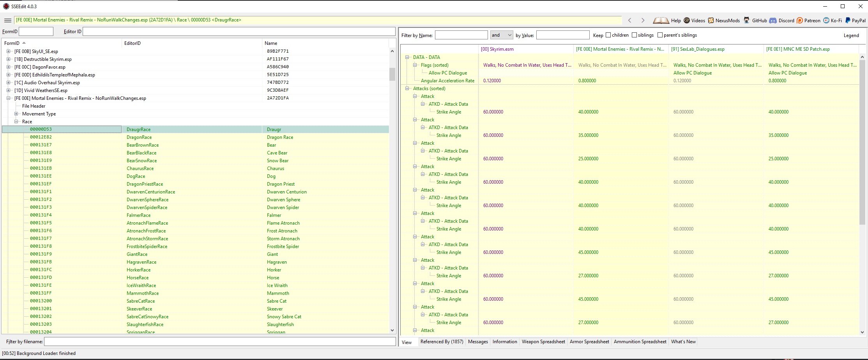Image resolution: width=868 pixels, height=360 pixels.
Task: Expand the DagonFavor.esp plugin node
Action: click(8, 67)
